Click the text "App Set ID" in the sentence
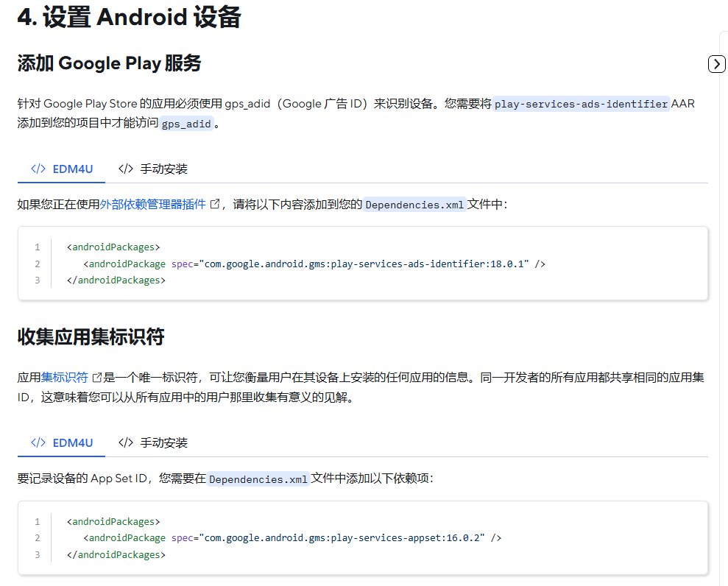728x586 pixels. click(119, 479)
